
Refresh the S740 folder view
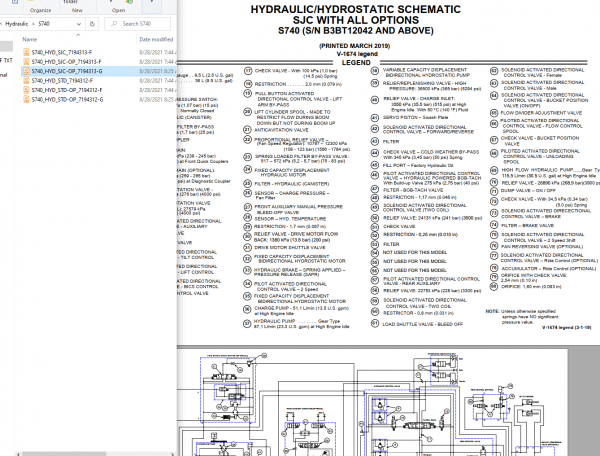click(92, 24)
